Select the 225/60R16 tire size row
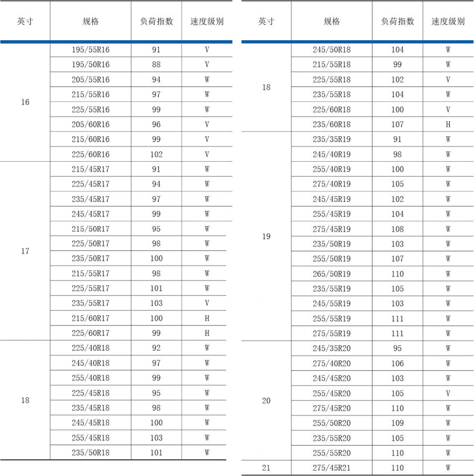Viewport: 474px width, 476px height. pyautogui.click(x=90, y=155)
